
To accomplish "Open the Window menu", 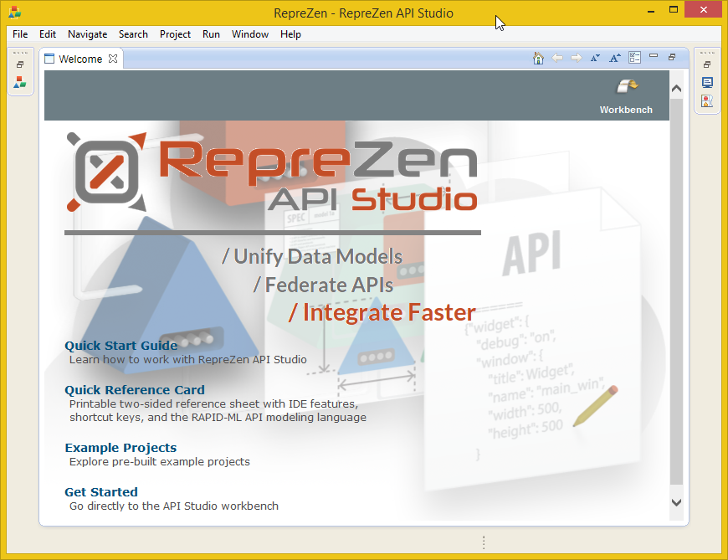I will 250,34.
